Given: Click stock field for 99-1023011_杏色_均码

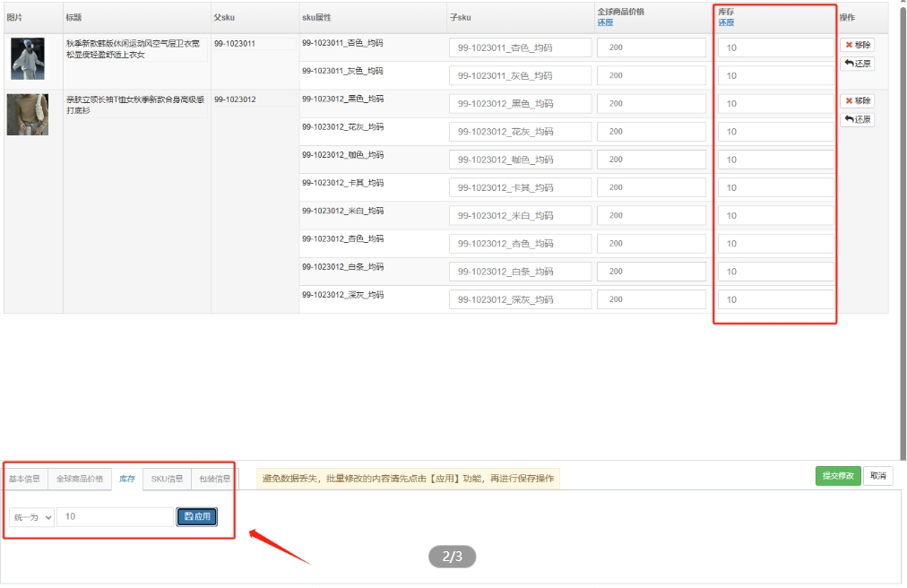Looking at the screenshot, I should point(775,48).
